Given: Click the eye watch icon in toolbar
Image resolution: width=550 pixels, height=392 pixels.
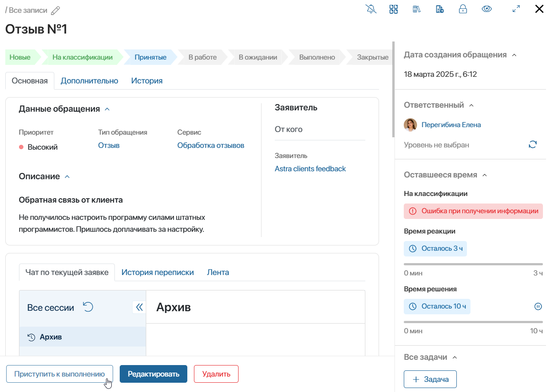Looking at the screenshot, I should click(x=486, y=9).
